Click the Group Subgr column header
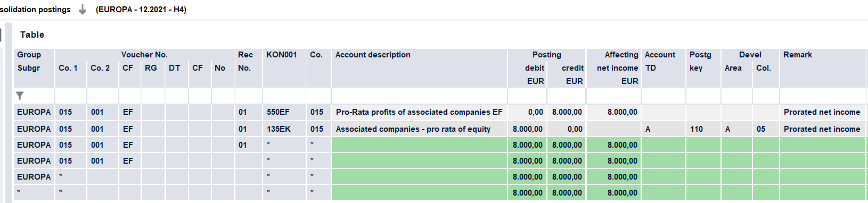Screen dimensions: 868x203 pyautogui.click(x=34, y=68)
